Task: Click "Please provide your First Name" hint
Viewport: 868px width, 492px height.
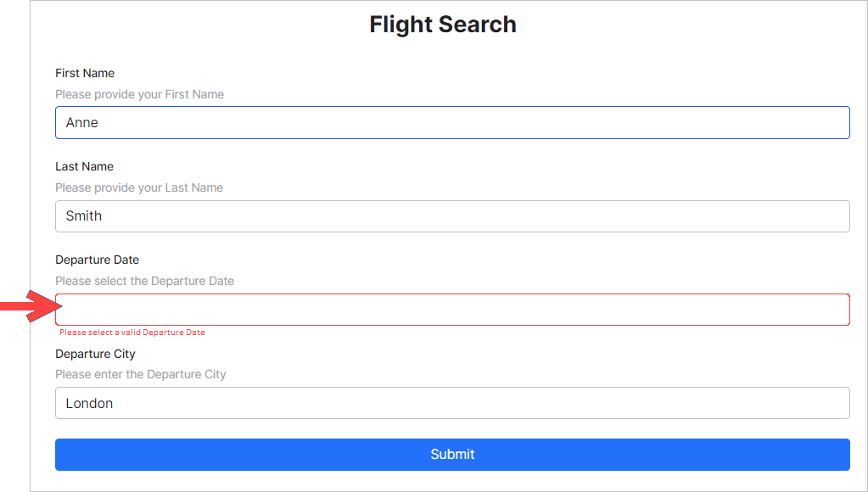Action: [x=139, y=94]
